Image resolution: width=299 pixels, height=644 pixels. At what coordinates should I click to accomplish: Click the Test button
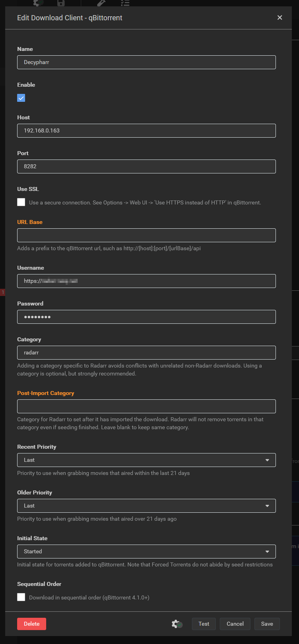click(x=204, y=624)
